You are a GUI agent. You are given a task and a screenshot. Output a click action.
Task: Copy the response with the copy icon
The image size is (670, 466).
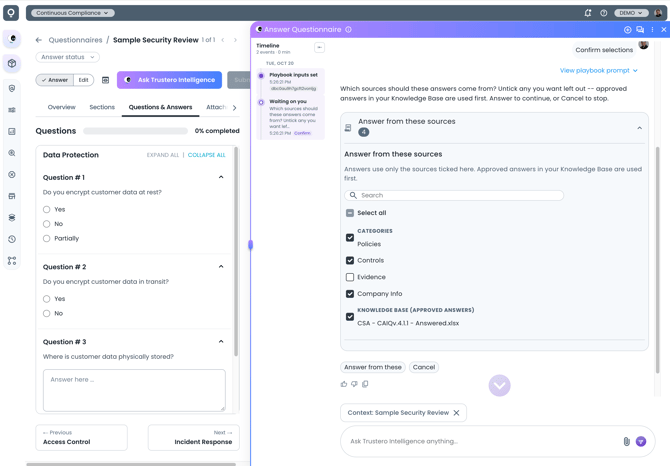click(x=365, y=384)
